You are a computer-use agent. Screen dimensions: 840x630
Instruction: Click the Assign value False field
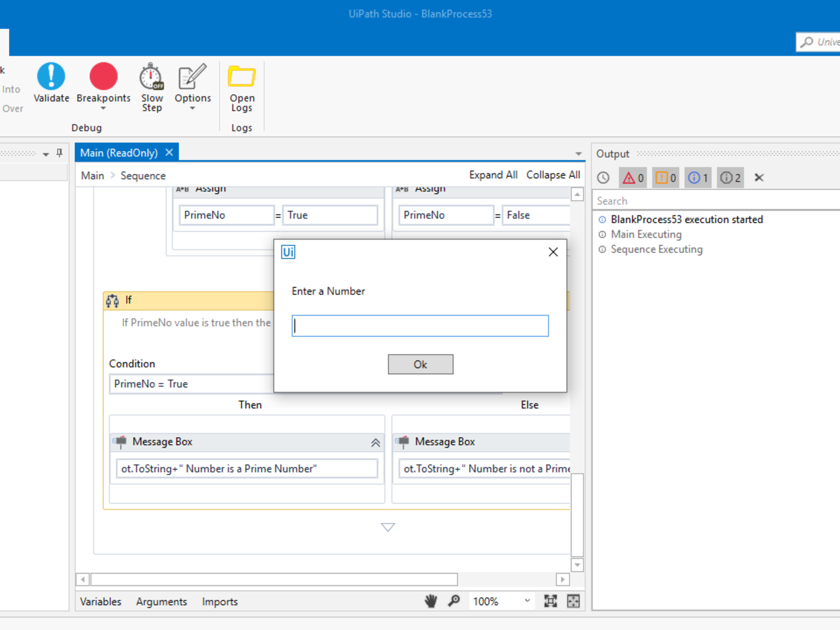(x=536, y=215)
